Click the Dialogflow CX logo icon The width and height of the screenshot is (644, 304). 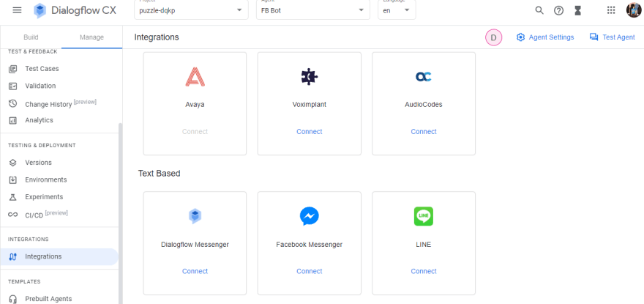[40, 10]
